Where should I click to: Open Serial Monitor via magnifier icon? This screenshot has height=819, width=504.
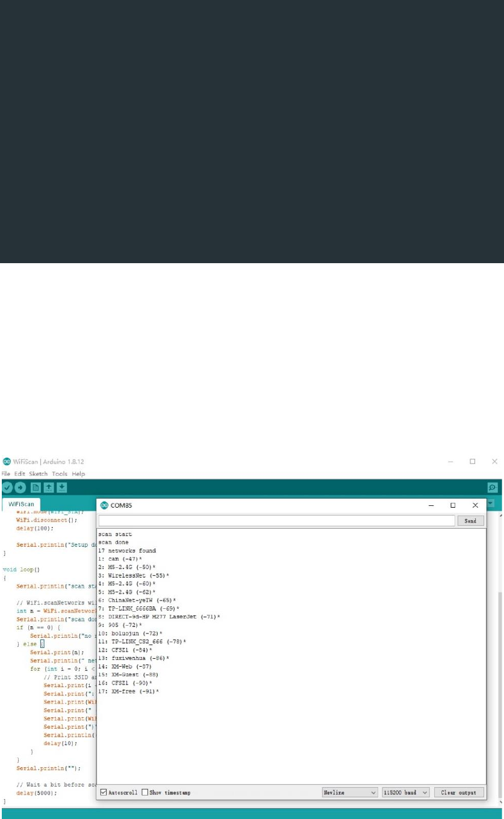[492, 487]
